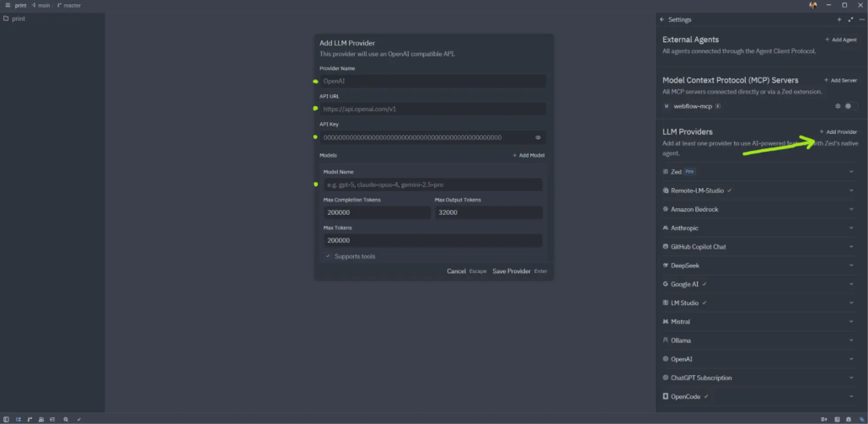
Task: Click the print folder icon in project panel
Action: click(6, 19)
